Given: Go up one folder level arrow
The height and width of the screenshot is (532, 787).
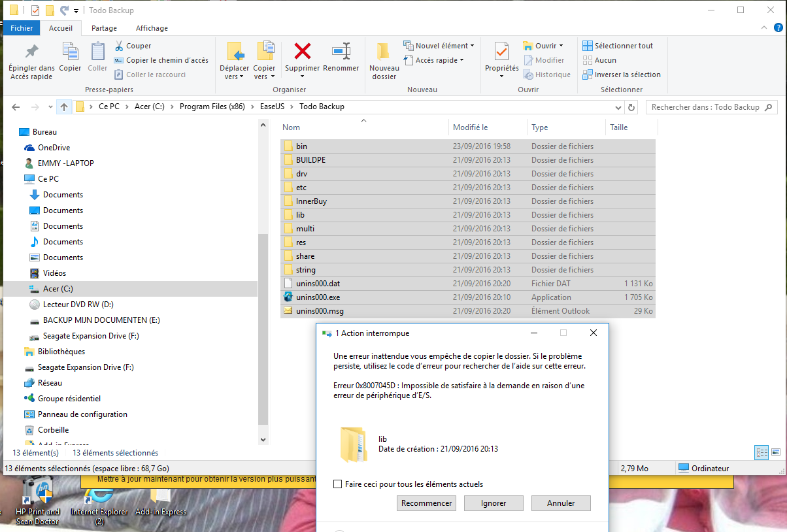Looking at the screenshot, I should [x=63, y=107].
